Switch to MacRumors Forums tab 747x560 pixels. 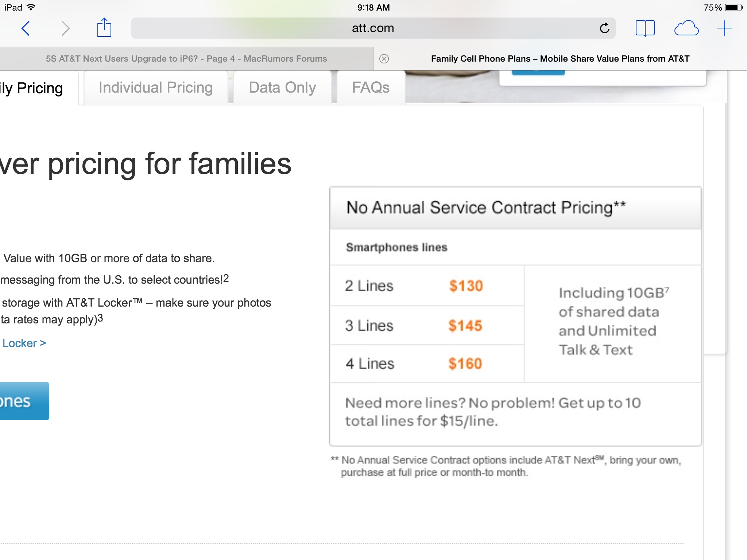(x=186, y=59)
